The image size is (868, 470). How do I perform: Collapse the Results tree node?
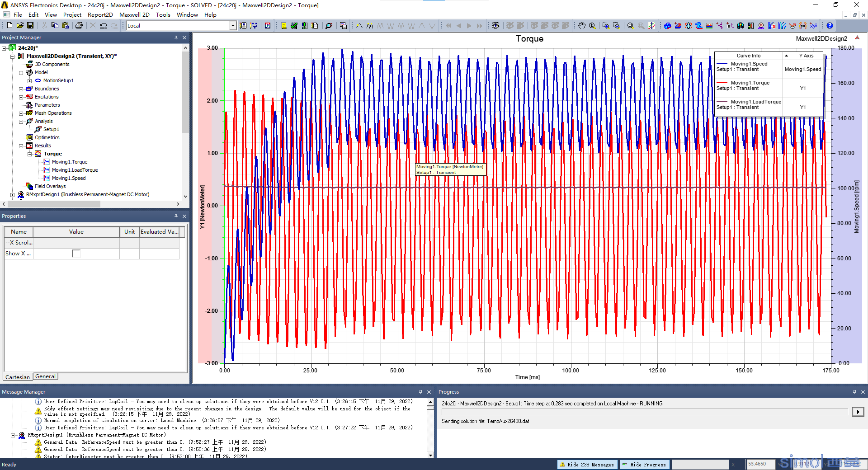pos(21,146)
